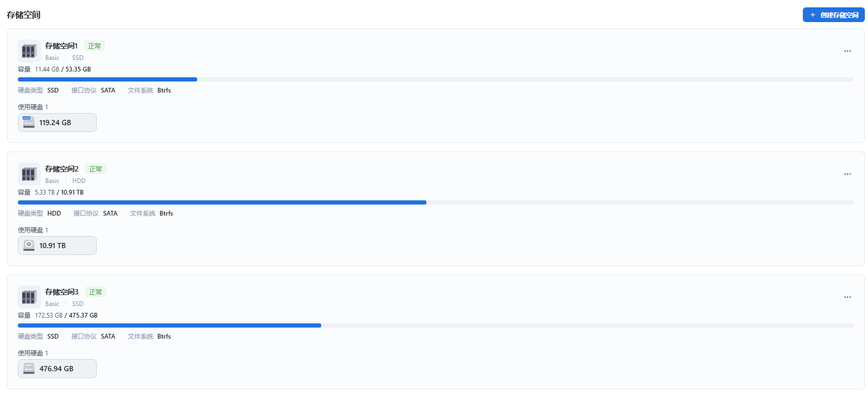Click the 存储空间3 storage pool icon
This screenshot has width=868, height=397.
pyautogui.click(x=29, y=297)
